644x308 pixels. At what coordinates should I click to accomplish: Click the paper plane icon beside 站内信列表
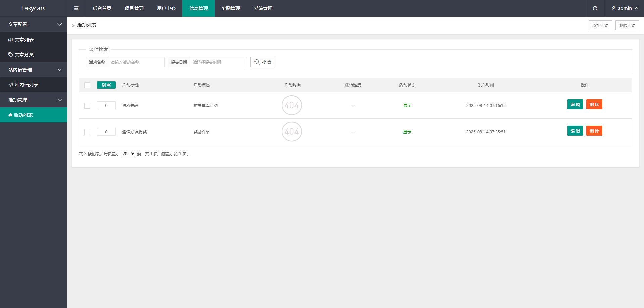tap(11, 85)
